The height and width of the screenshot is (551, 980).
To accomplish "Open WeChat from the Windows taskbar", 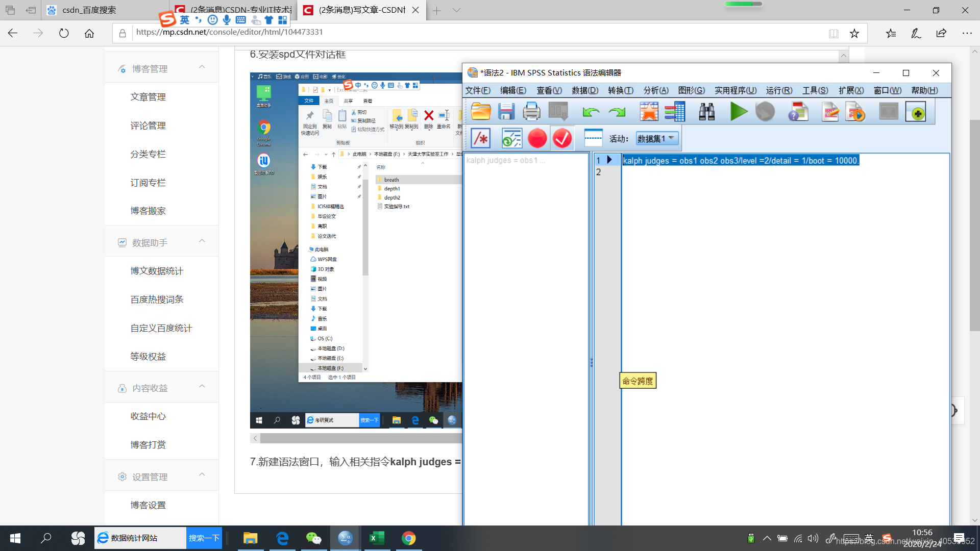I will (x=313, y=538).
